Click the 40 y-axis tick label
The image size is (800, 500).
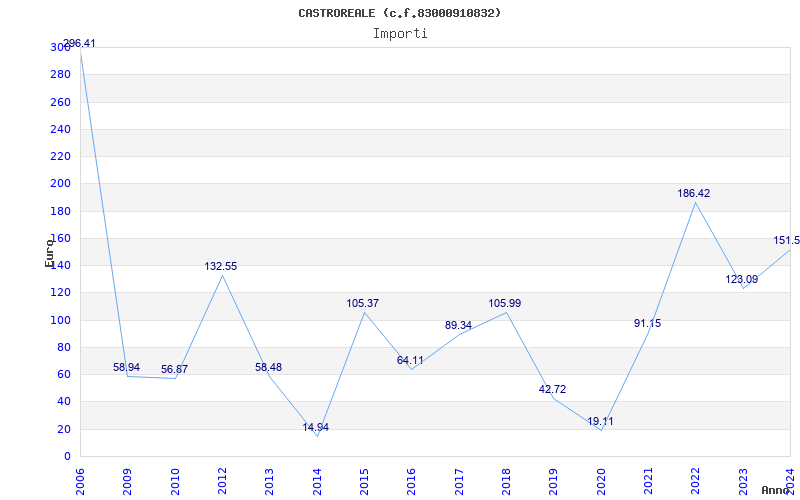coord(64,402)
